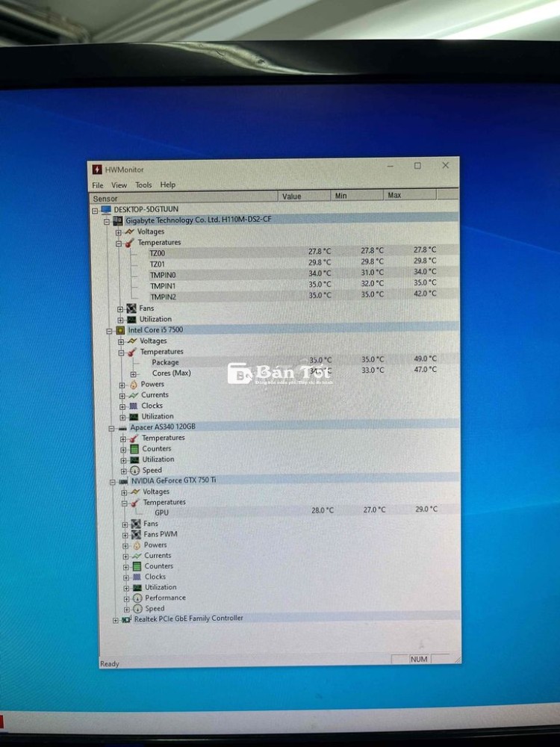Click the Max column header
This screenshot has height=747, width=560.
click(410, 195)
